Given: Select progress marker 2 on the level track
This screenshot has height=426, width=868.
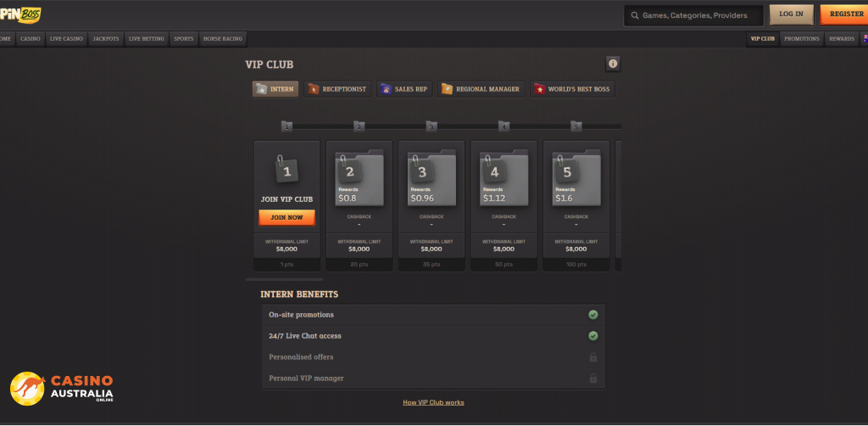Looking at the screenshot, I should [x=359, y=126].
